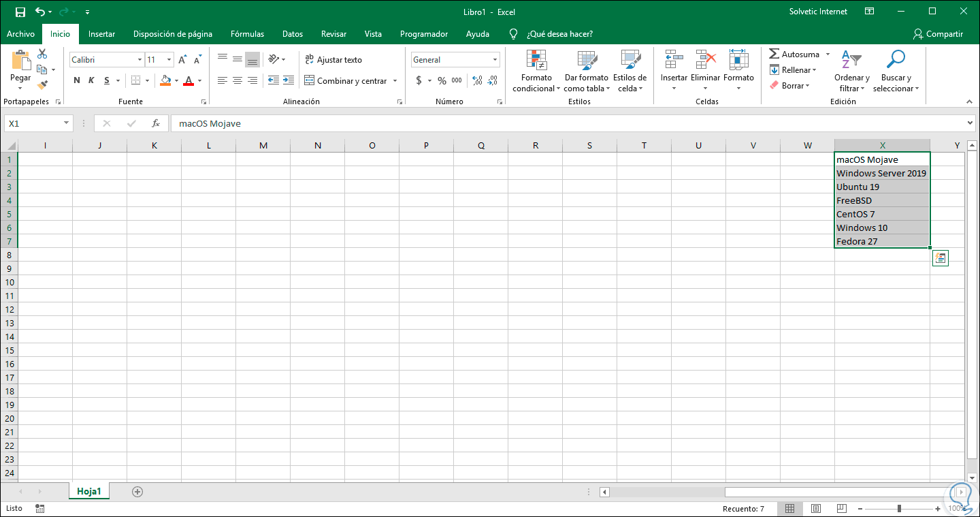The image size is (980, 517).
Task: Toggle Ajustar texto wrapping
Action: pos(333,60)
